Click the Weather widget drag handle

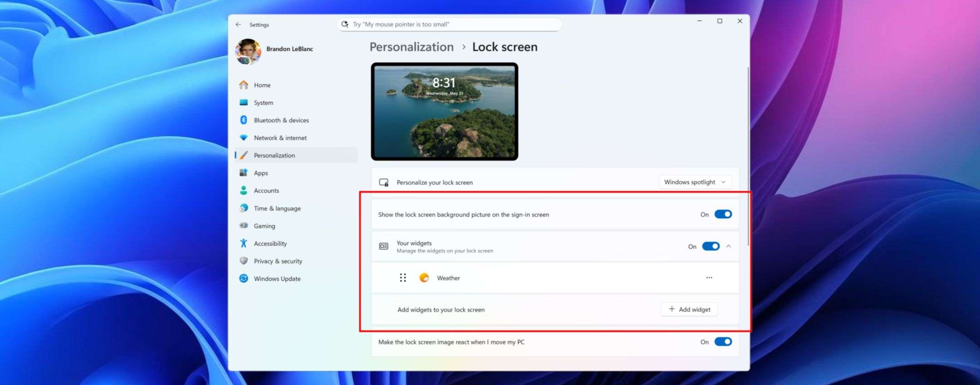tap(403, 278)
